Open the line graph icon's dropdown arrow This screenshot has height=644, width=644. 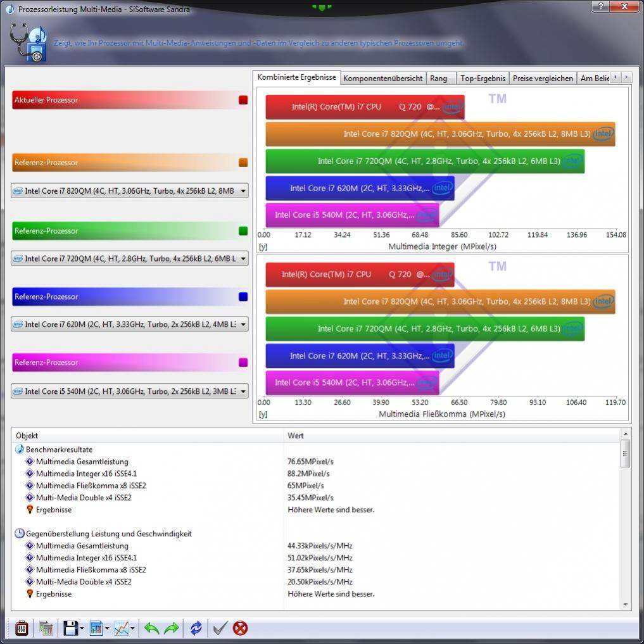pos(132,628)
